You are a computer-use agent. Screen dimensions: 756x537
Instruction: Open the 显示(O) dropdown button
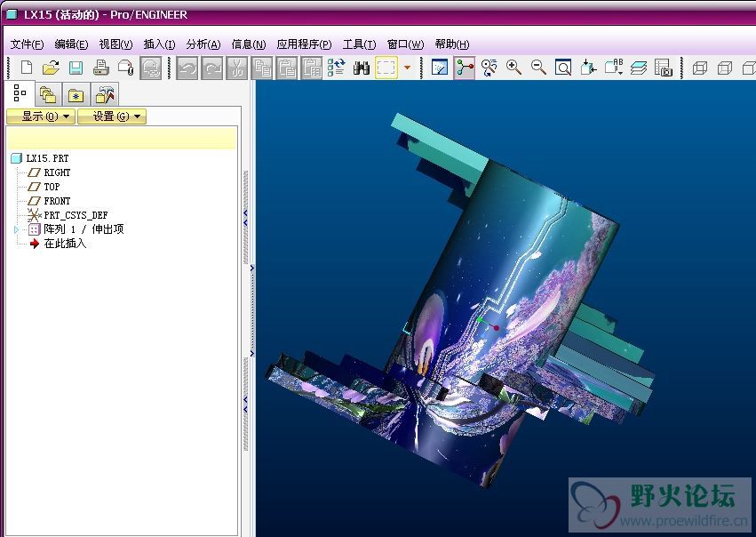point(41,116)
